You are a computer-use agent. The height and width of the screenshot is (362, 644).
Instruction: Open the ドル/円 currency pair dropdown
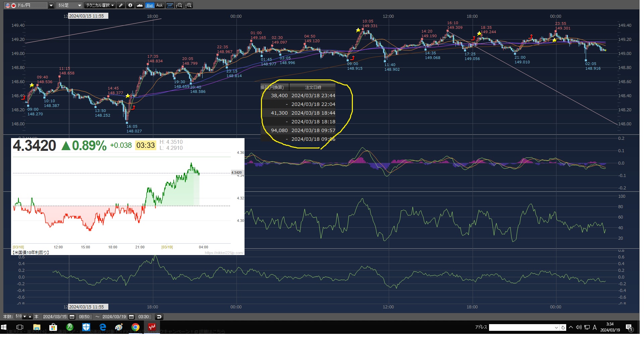(51, 5)
